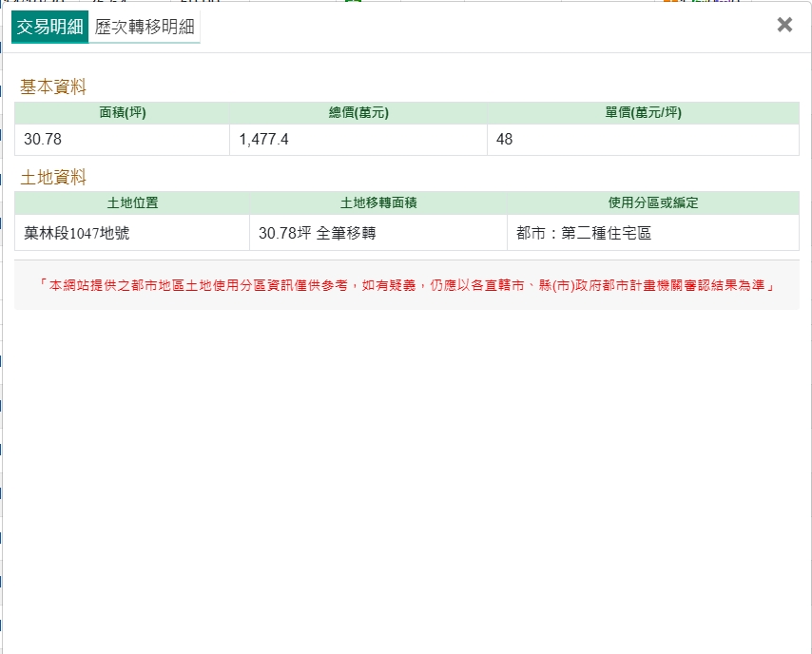Click the 土地資料 section heading
The height and width of the screenshot is (654, 812).
tap(53, 177)
